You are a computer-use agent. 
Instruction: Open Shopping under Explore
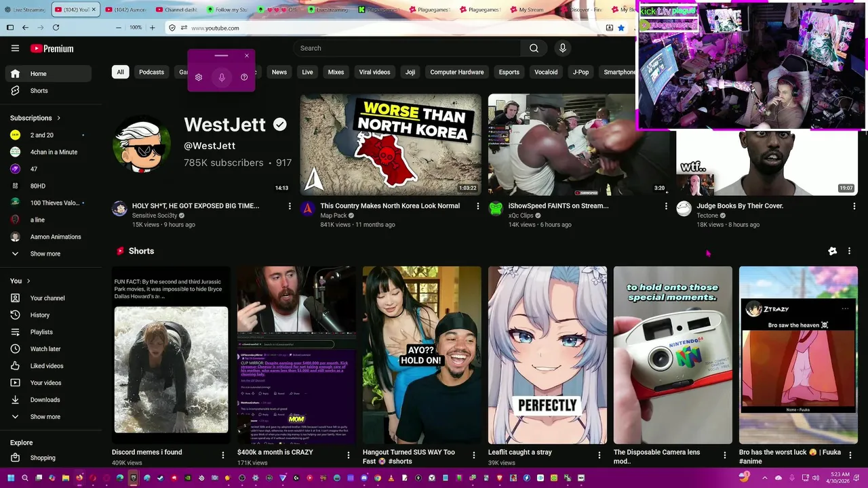(48, 457)
